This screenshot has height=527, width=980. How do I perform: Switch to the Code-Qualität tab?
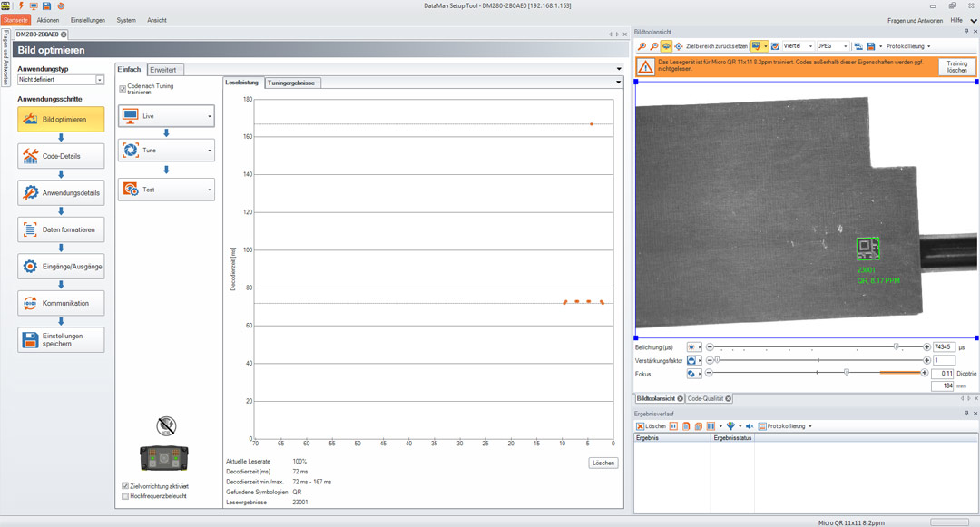tap(710, 398)
